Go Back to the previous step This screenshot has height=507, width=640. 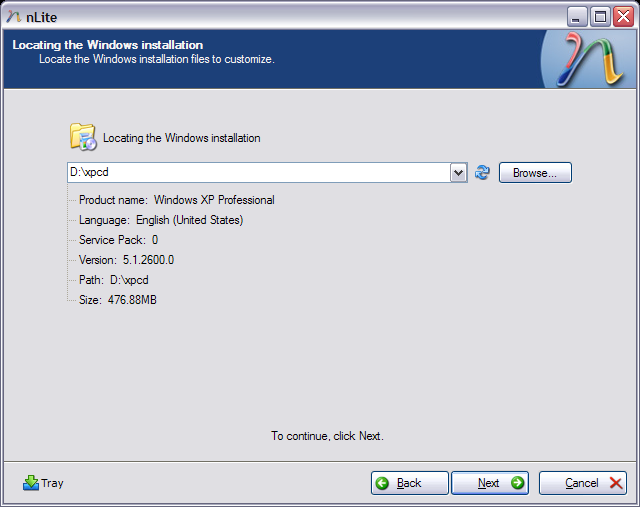pyautogui.click(x=409, y=483)
